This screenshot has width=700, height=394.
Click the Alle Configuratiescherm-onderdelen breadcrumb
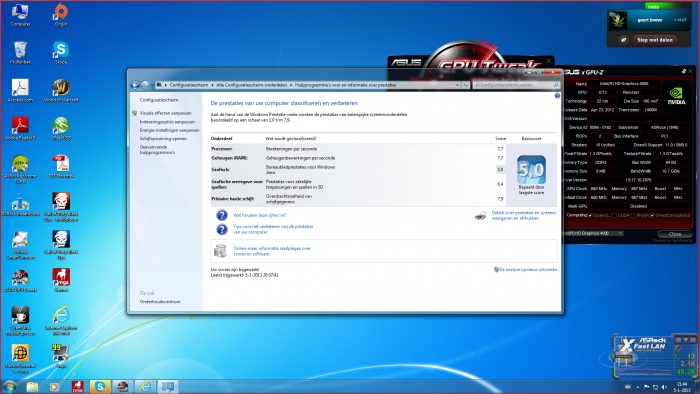[x=252, y=85]
